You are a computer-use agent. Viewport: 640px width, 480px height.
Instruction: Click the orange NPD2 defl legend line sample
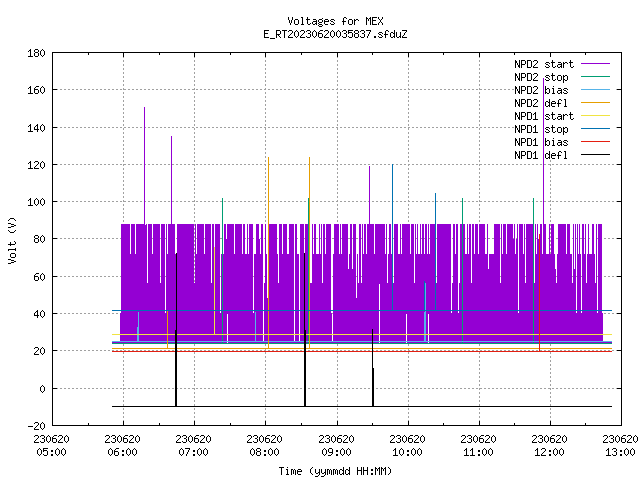[x=595, y=102]
